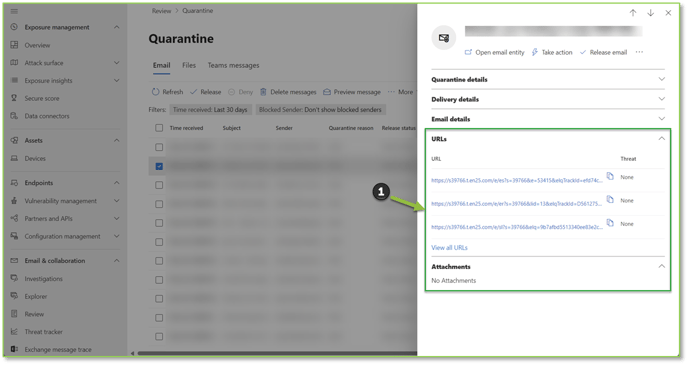
Task: Click Release email in details pane
Action: tap(603, 52)
